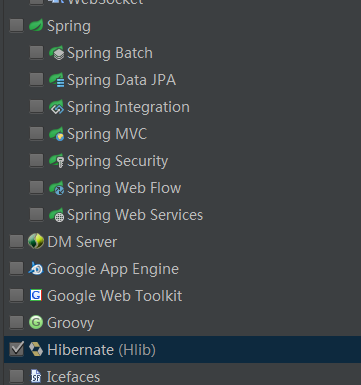Tick the Google Web Toolkit checkbox

17,295
